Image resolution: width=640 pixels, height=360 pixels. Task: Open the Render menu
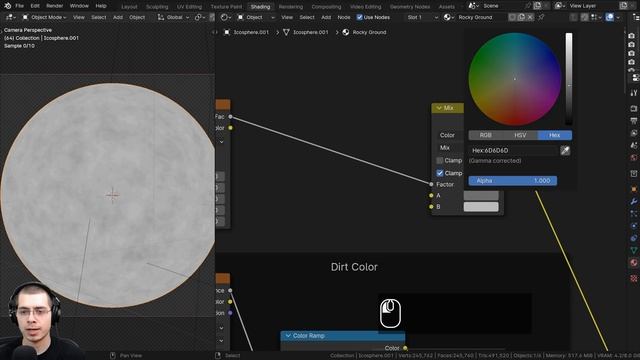tap(54, 6)
